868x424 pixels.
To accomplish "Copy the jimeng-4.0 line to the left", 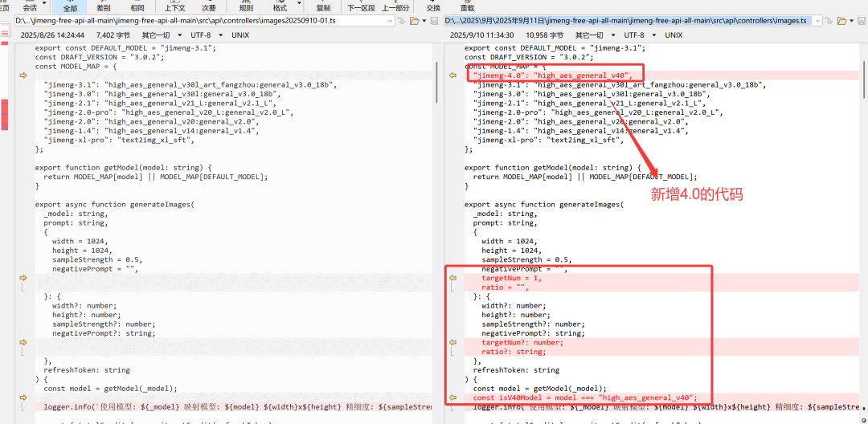I will pos(453,75).
